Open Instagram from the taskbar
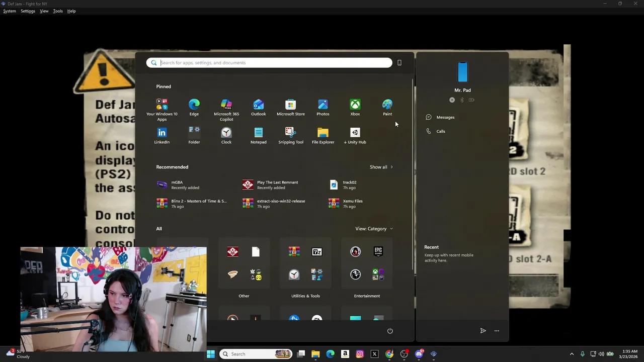 [360, 354]
